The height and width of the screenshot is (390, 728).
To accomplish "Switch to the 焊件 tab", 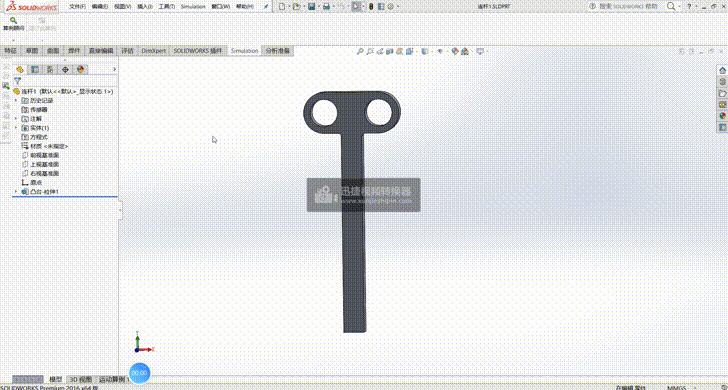I will coord(74,51).
